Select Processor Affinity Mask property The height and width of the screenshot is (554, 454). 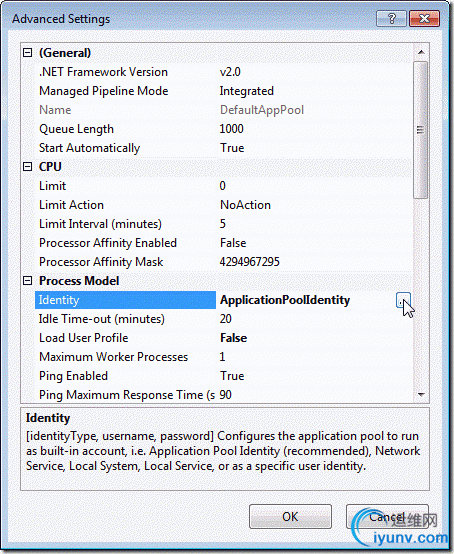pos(224,262)
